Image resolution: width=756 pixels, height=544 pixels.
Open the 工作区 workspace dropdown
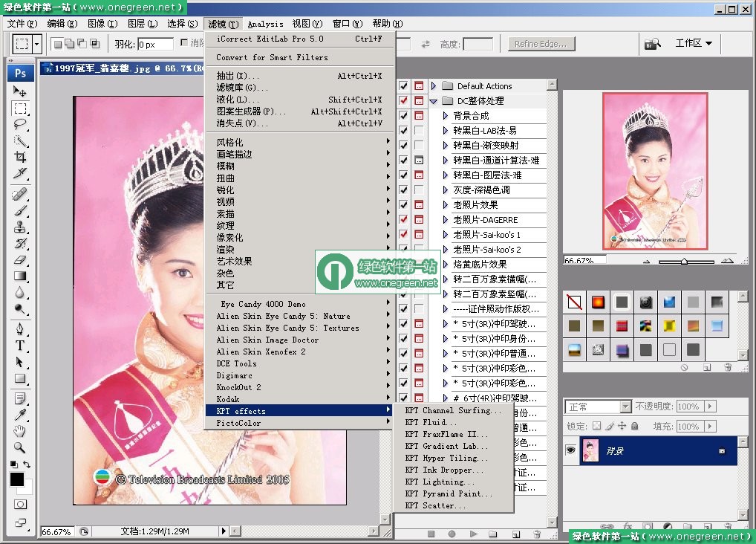[694, 43]
